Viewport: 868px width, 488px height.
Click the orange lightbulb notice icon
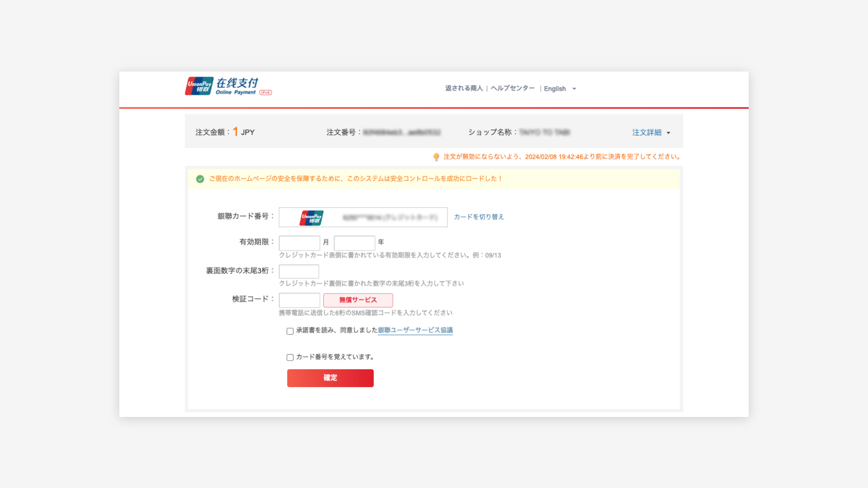pyautogui.click(x=436, y=157)
